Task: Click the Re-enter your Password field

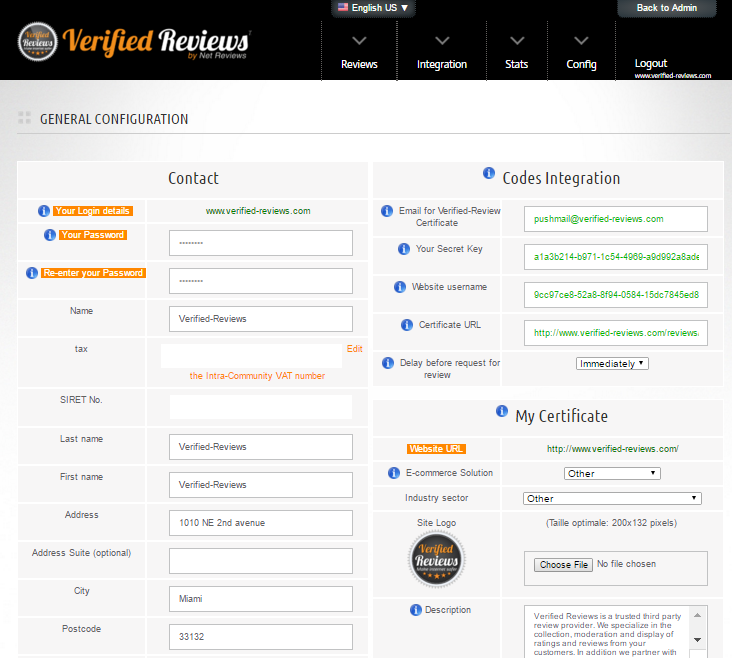Action: click(260, 281)
